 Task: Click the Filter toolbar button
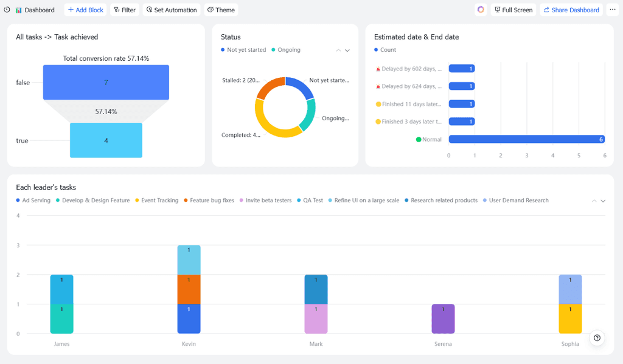point(124,10)
